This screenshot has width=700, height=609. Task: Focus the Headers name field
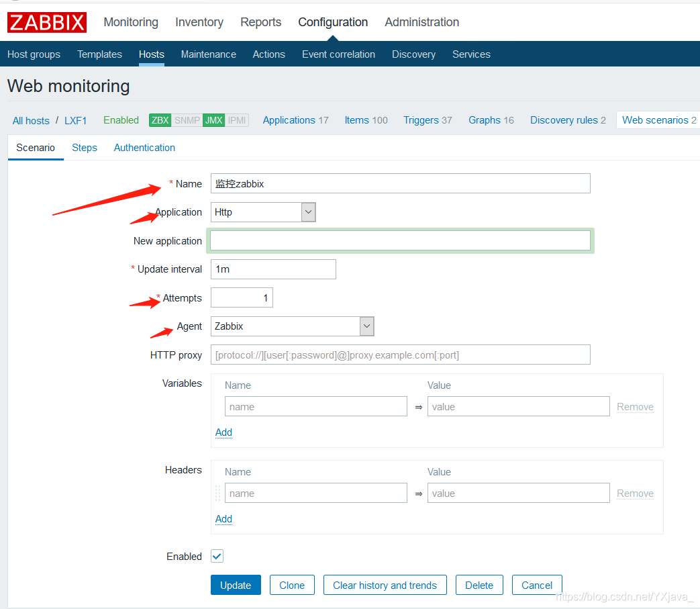(316, 493)
